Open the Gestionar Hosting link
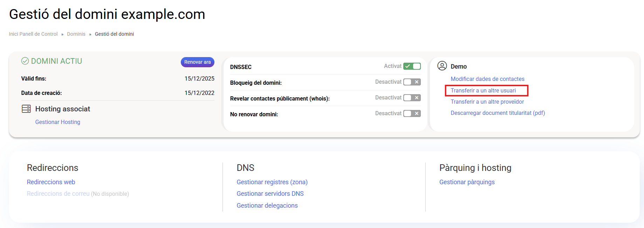The image size is (644, 228). 58,122
